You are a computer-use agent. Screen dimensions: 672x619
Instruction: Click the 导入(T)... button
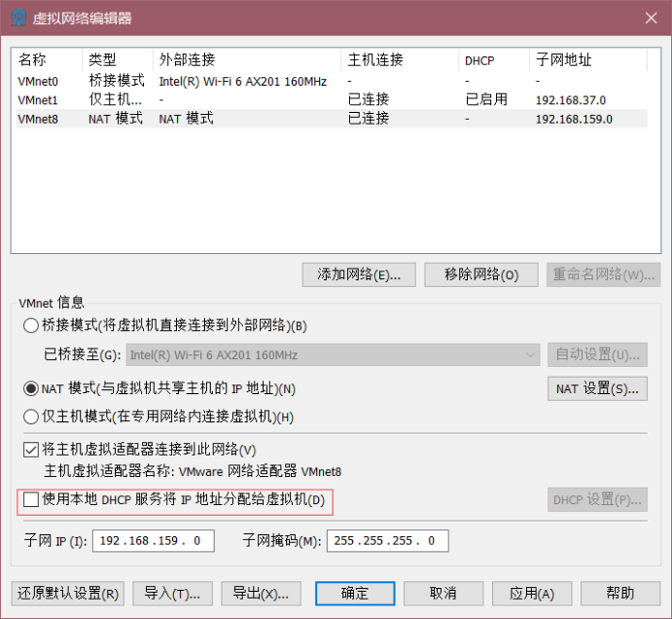pos(172,594)
